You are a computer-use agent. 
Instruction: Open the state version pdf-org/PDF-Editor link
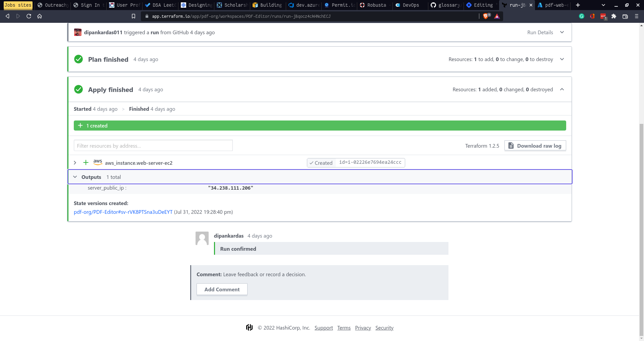(x=123, y=212)
